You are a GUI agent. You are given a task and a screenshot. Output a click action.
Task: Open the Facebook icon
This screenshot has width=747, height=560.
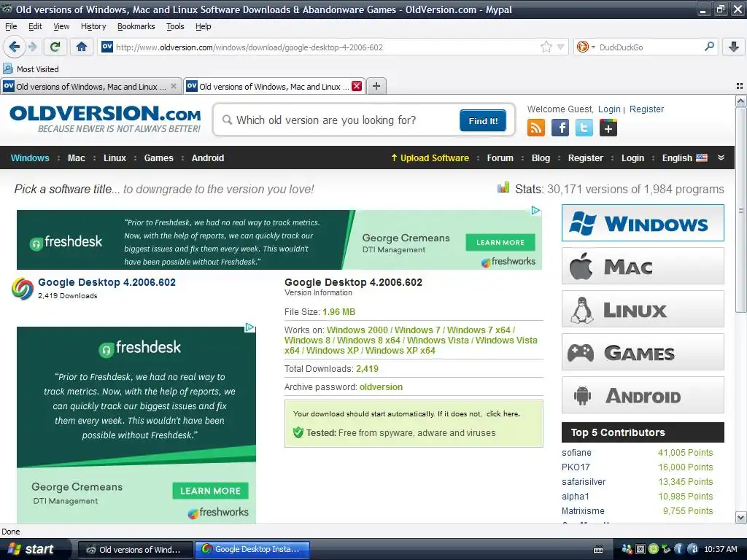(560, 128)
